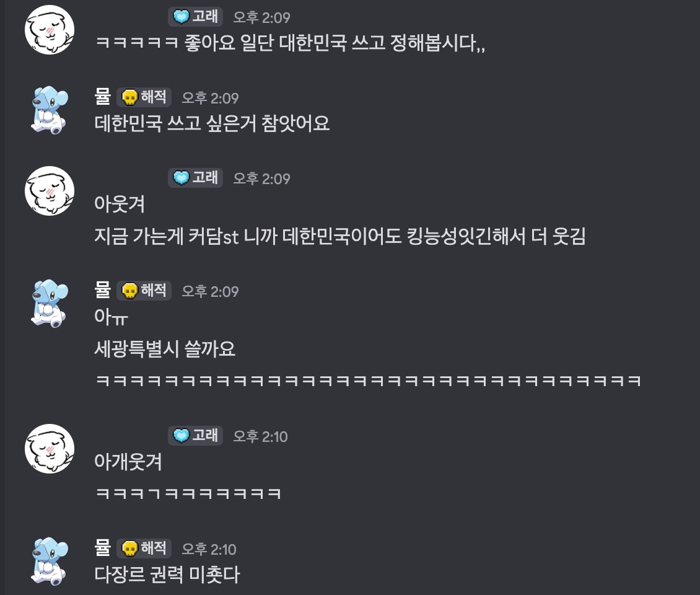The height and width of the screenshot is (595, 700).
Task: Click skull icon in badge above "데한민국 쓰고 싶은거"
Action: [129, 97]
